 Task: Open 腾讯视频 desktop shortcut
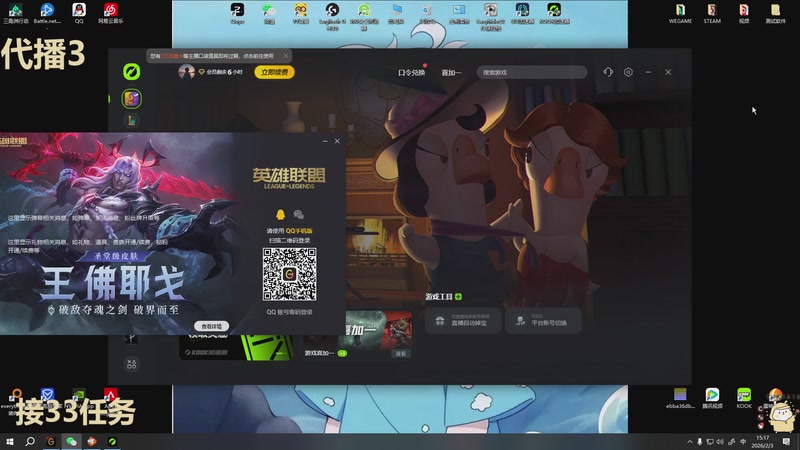click(712, 398)
